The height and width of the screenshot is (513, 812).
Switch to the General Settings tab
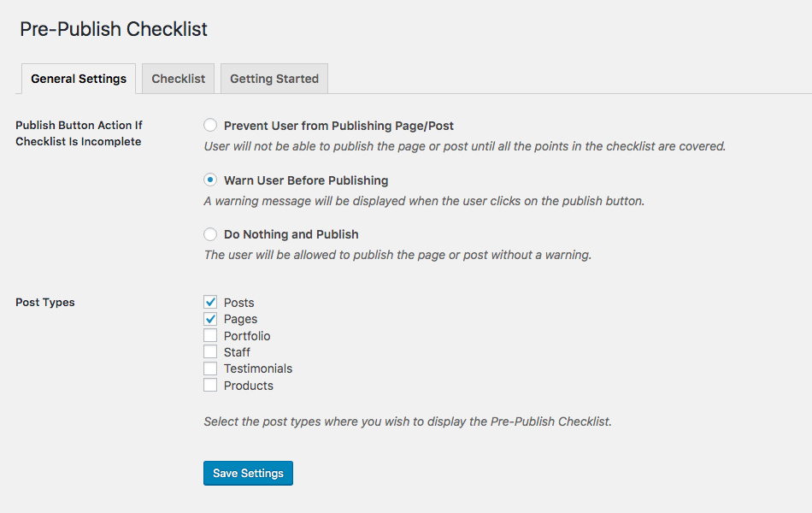click(x=79, y=79)
